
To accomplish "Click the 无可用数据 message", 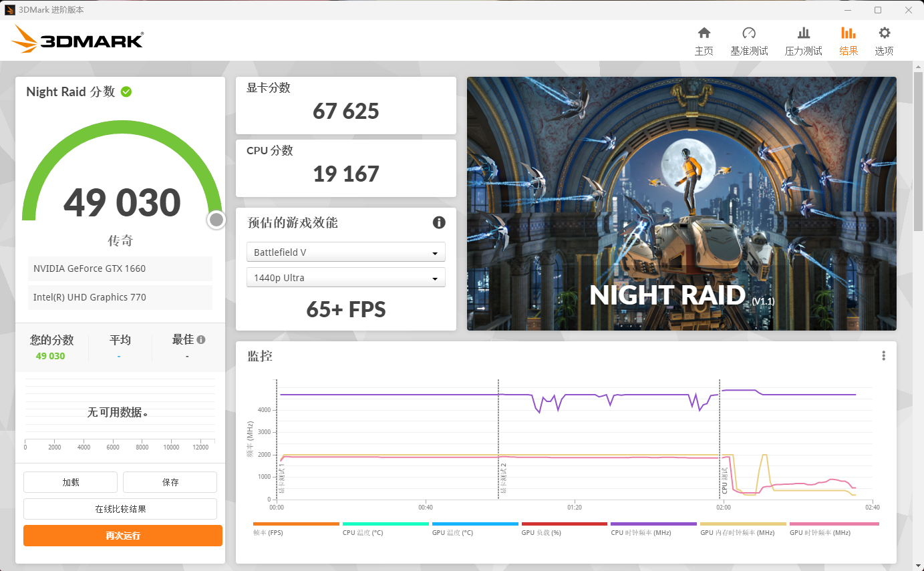I will click(118, 412).
